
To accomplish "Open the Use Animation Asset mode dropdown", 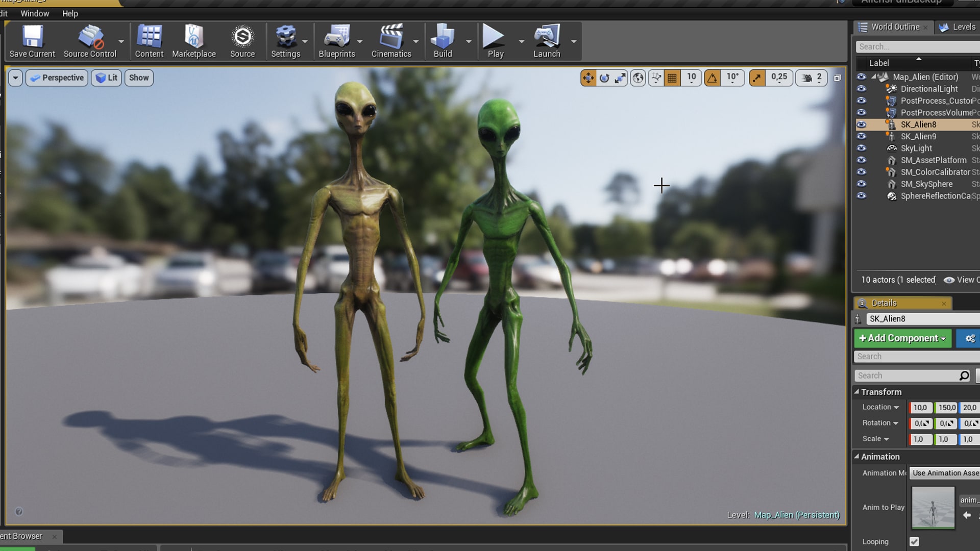I will click(944, 473).
